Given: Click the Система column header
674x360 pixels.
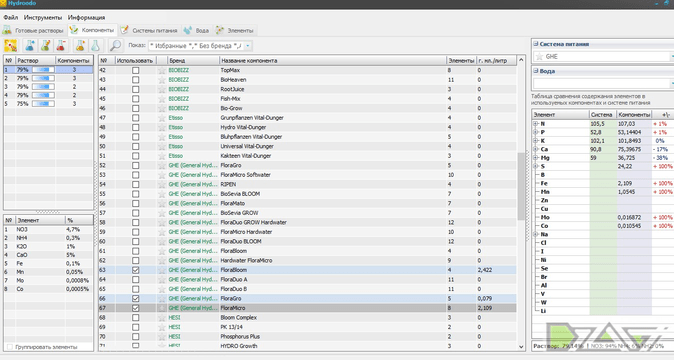Looking at the screenshot, I should tap(603, 115).
